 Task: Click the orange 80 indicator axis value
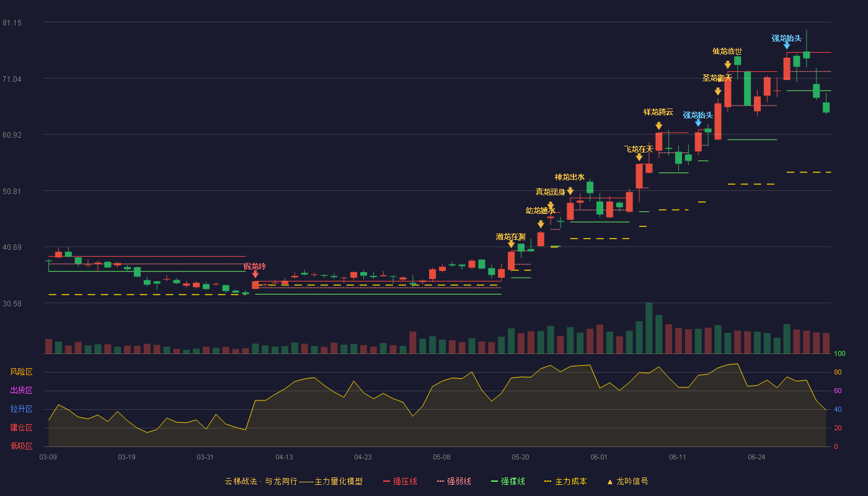pyautogui.click(x=838, y=373)
